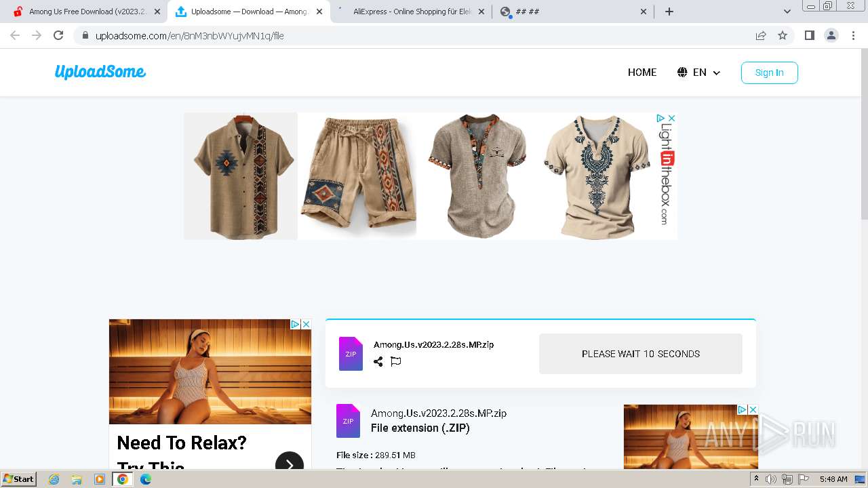
Task: Click the Need To Relax? ad headline
Action: pyautogui.click(x=182, y=443)
